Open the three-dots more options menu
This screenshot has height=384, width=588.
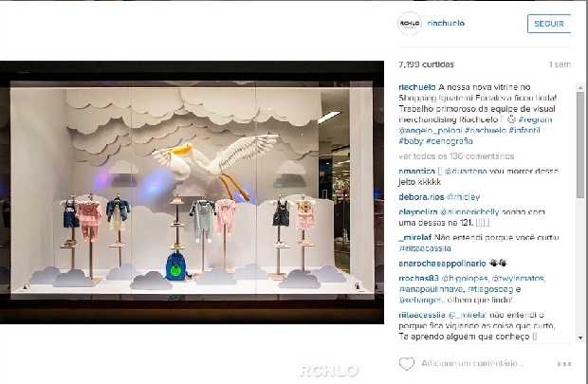pos(564,364)
